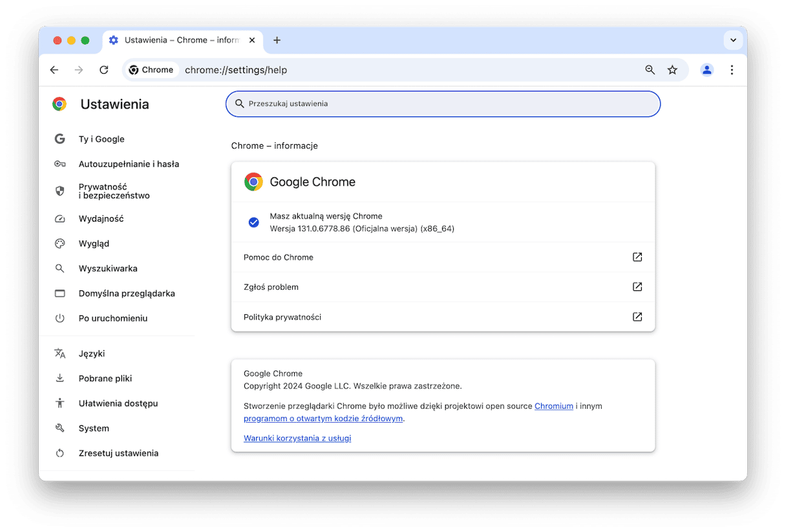Reload the settings page

coord(103,70)
